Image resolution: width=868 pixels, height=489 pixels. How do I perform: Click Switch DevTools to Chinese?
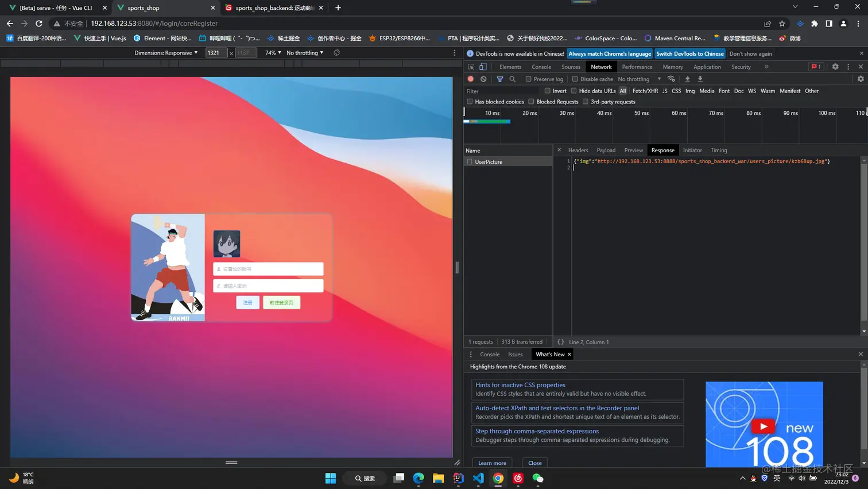(690, 53)
